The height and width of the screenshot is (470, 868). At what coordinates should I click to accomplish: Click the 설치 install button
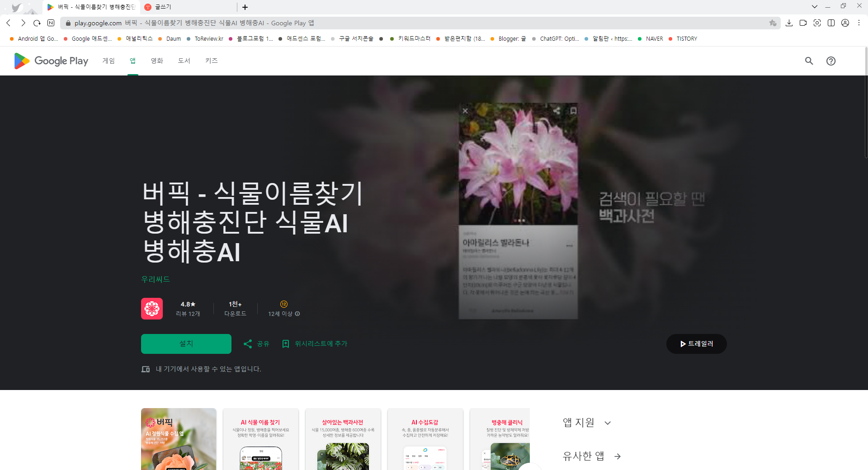(x=186, y=343)
